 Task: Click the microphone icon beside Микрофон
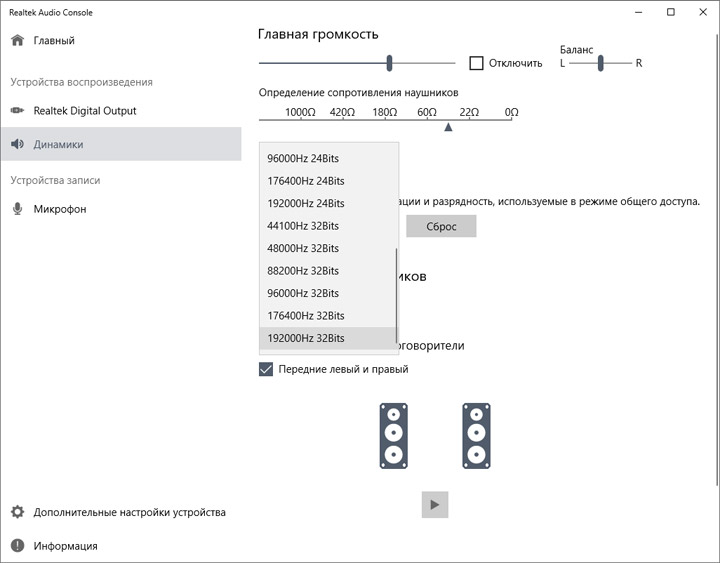click(x=17, y=209)
